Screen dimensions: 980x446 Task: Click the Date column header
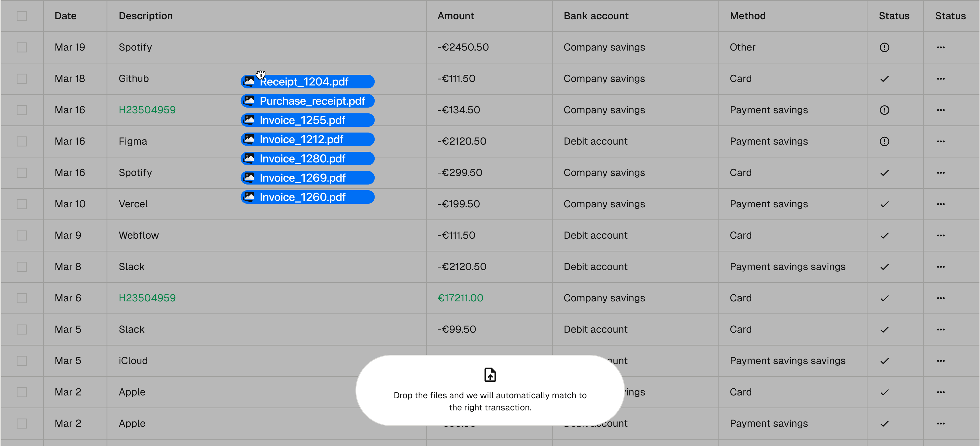(65, 16)
